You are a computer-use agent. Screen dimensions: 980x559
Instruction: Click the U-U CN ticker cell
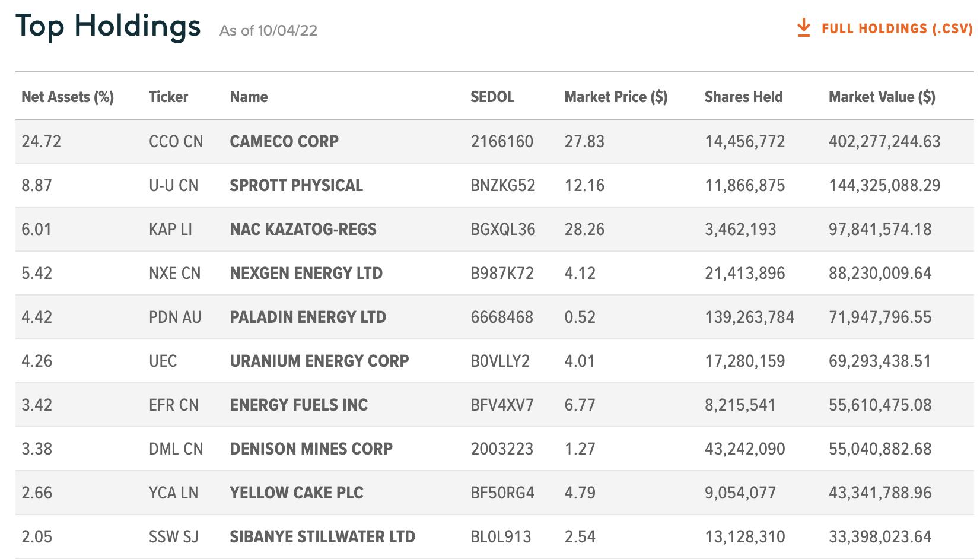pos(173,185)
